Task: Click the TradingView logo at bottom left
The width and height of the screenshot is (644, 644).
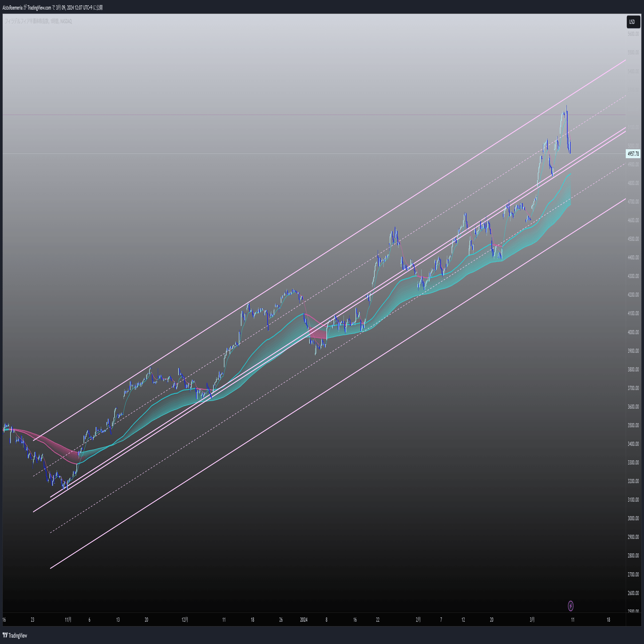Action: pos(15,635)
